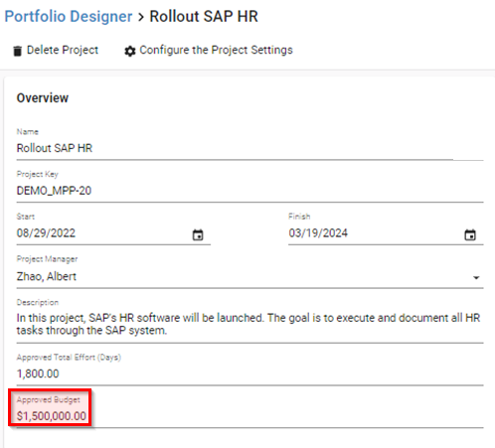Viewport: 495px width, 448px height.
Task: Expand the Project Manager dropdown arrow
Action: coord(476,277)
